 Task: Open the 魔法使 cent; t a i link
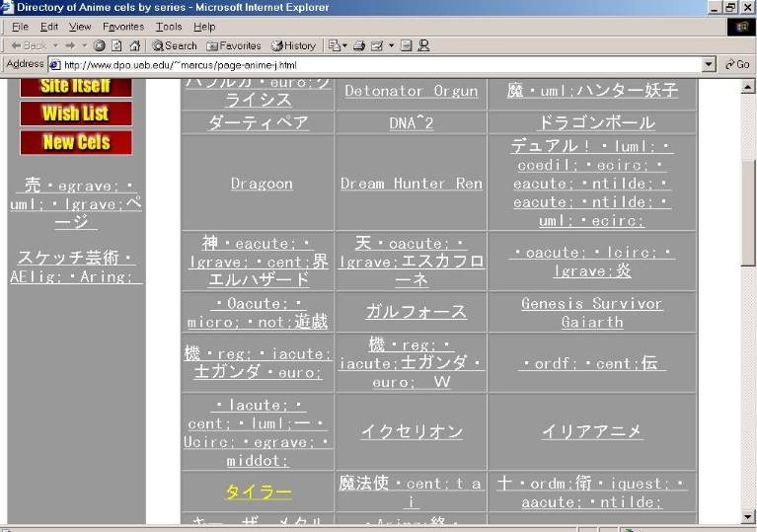411,492
